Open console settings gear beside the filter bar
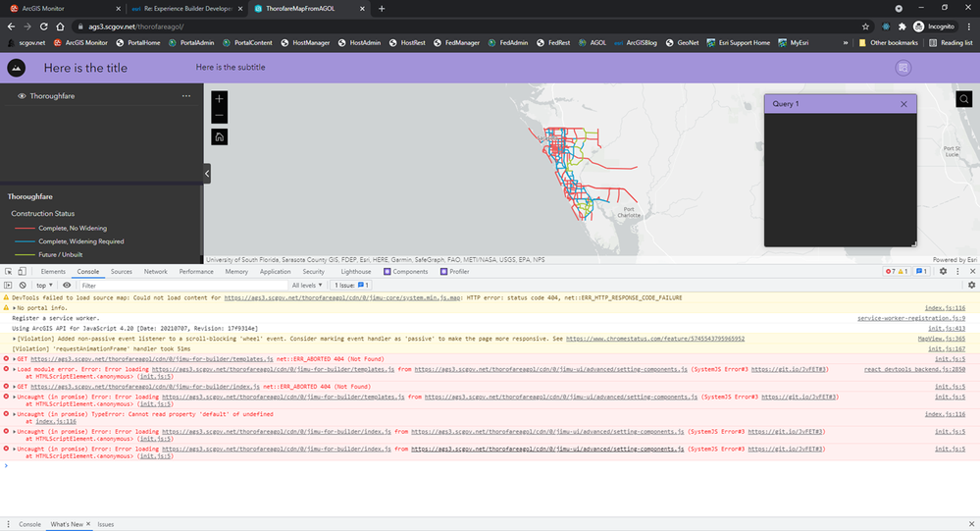This screenshot has width=980, height=531. pyautogui.click(x=971, y=286)
